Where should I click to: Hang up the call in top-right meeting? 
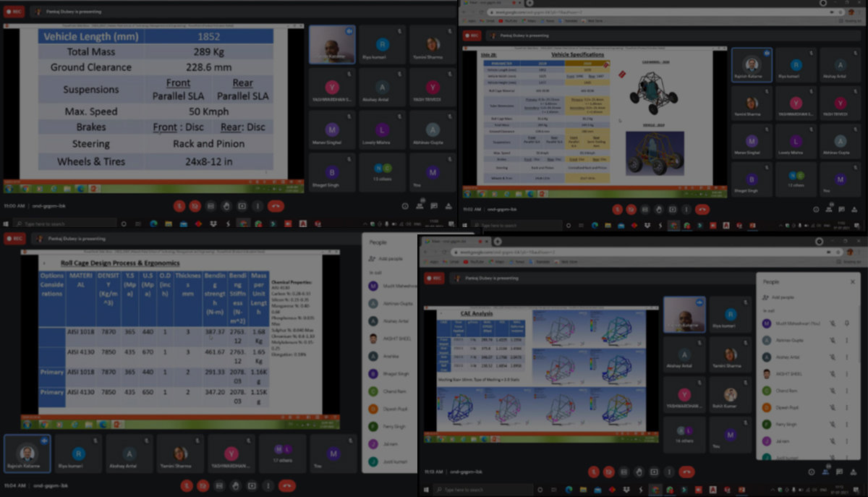702,210
